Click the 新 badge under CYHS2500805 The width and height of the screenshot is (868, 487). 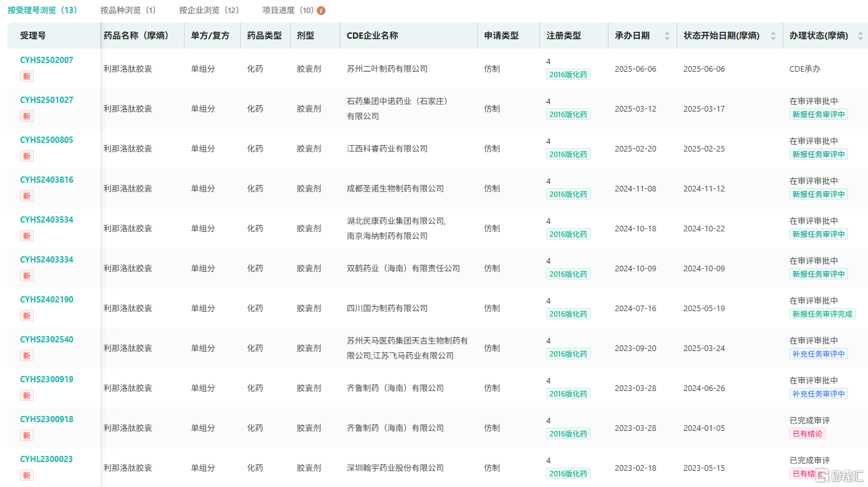point(27,156)
